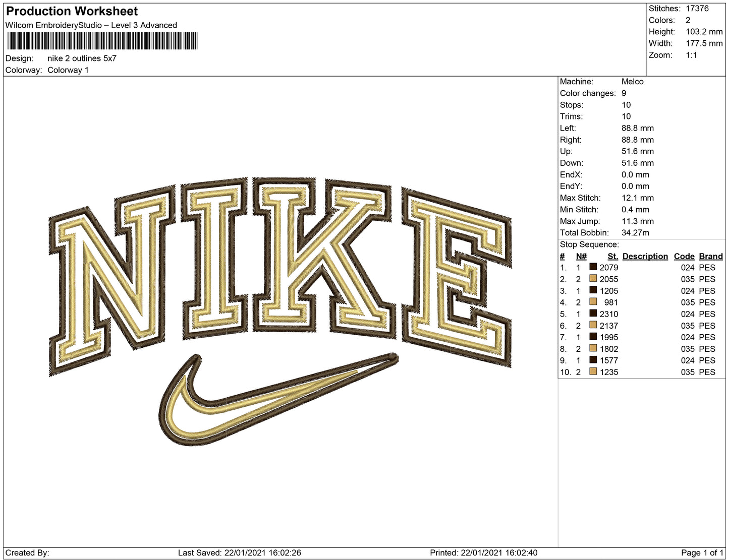Click the Max Jump value 11.3 mm
729x560 pixels.
click(638, 221)
